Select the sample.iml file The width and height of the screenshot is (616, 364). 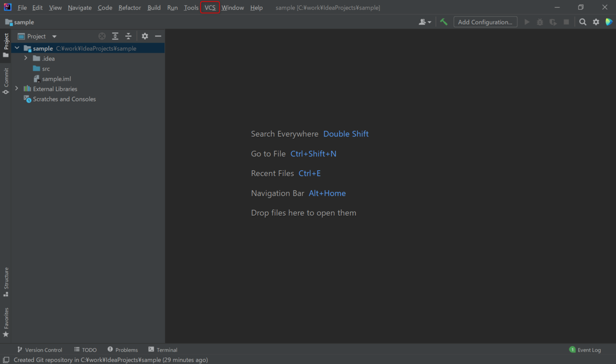tap(57, 78)
